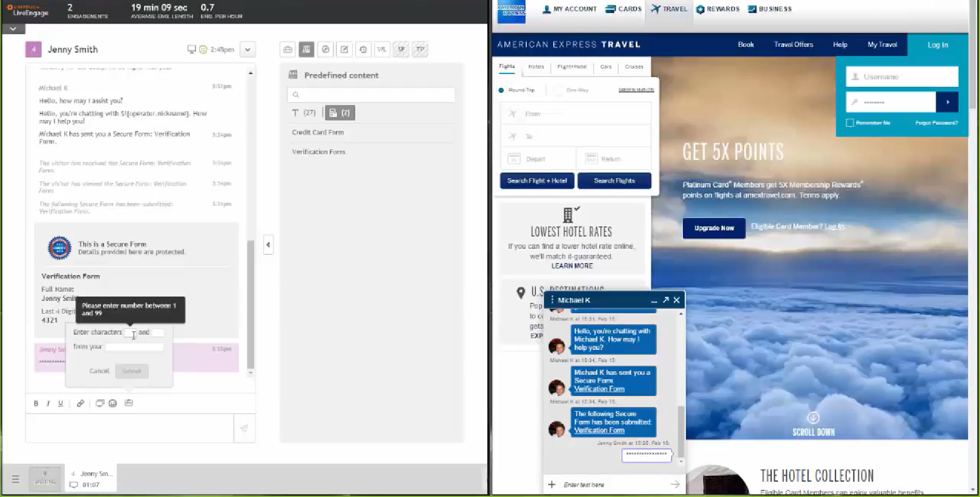This screenshot has height=497, width=980.
Task: Open Cards in Amex top menu
Action: [x=624, y=9]
